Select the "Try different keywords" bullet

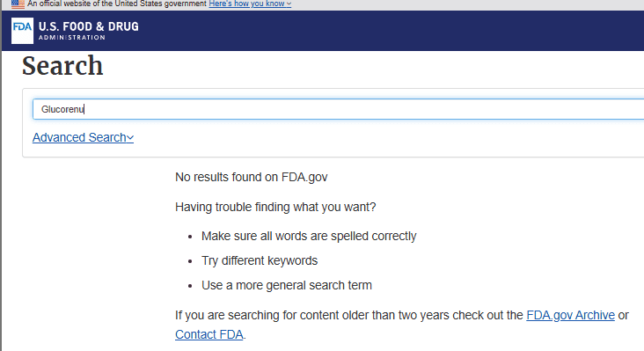260,260
